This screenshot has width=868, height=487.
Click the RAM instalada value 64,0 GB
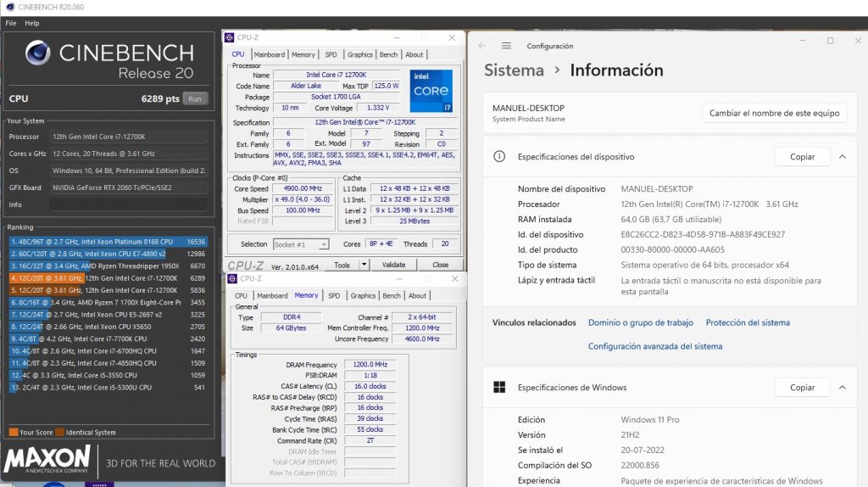click(x=671, y=220)
